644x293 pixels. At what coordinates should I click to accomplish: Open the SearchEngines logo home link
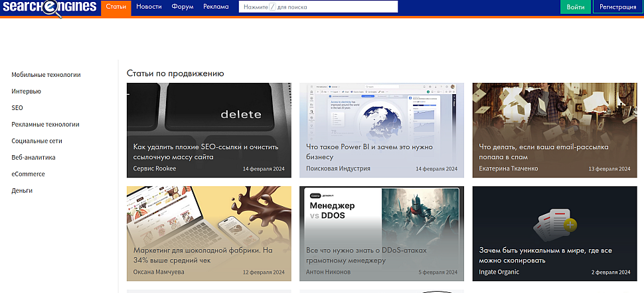tap(48, 8)
